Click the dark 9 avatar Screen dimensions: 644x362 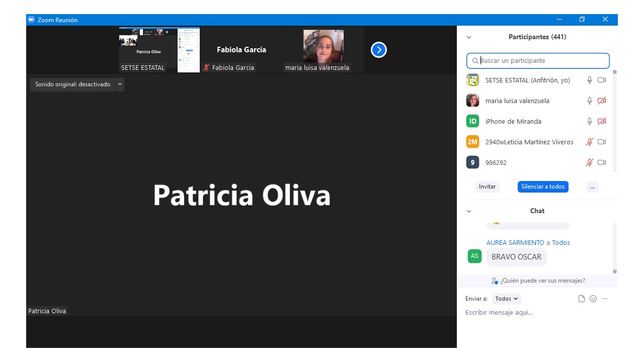(472, 162)
